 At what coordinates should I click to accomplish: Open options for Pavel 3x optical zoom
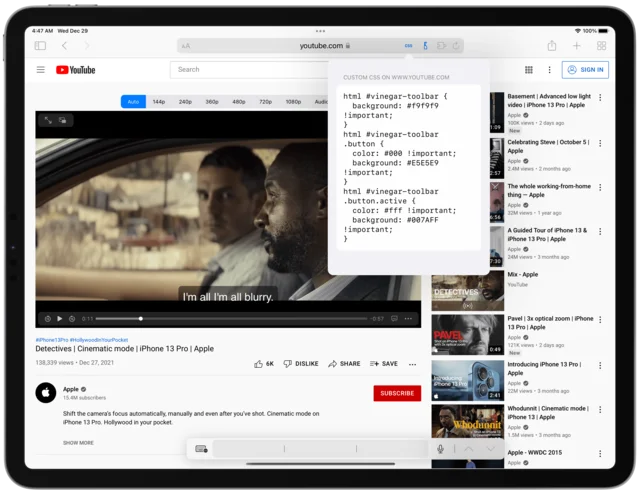click(x=600, y=320)
